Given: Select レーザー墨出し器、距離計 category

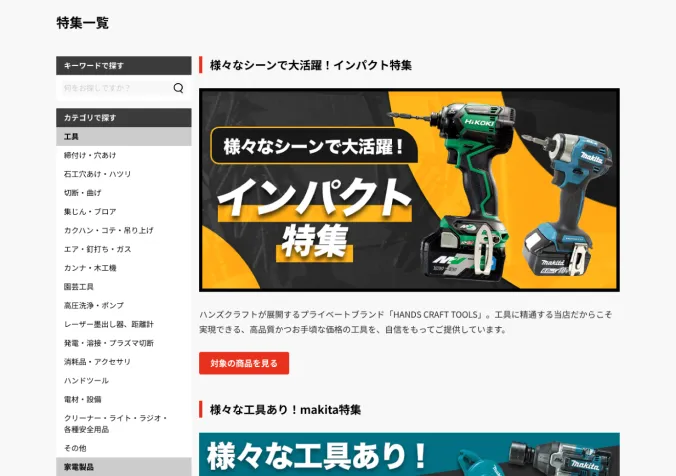Looking at the screenshot, I should tap(108, 324).
